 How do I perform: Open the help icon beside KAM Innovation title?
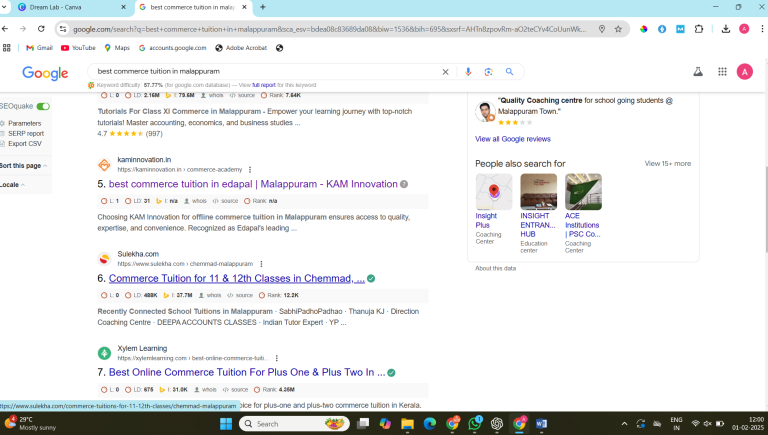(404, 184)
